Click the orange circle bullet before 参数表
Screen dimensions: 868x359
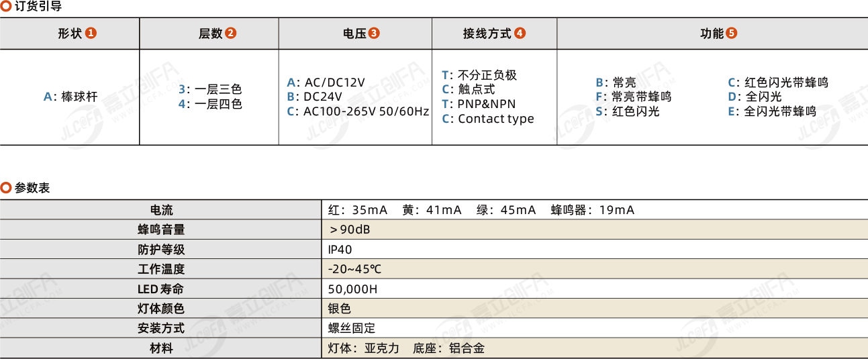(5, 188)
